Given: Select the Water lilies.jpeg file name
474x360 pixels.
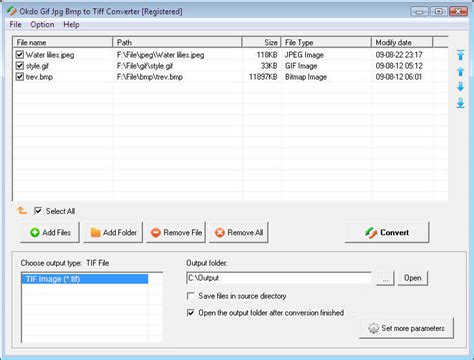Looking at the screenshot, I should [x=50, y=55].
